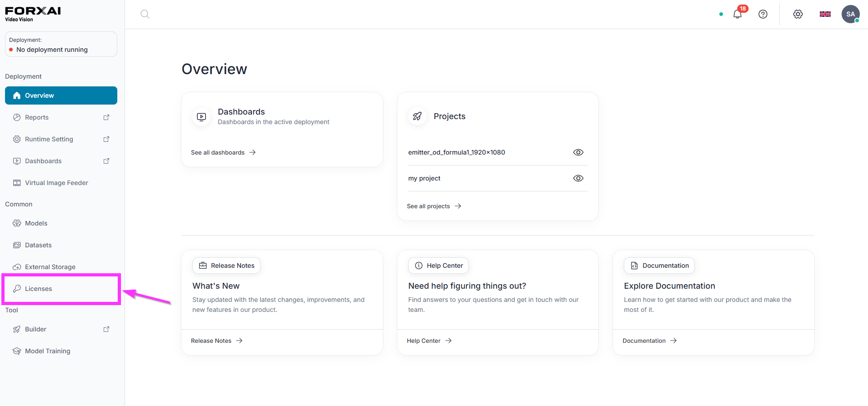Screen dimensions: 868x406
Task: Open the notifications bell
Action: [x=738, y=14]
